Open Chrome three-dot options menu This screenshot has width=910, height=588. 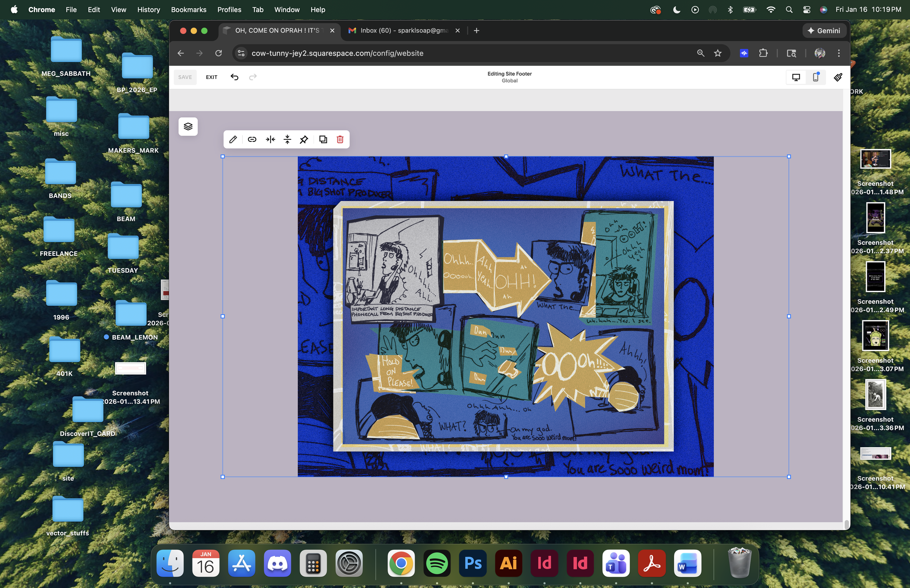pos(839,53)
